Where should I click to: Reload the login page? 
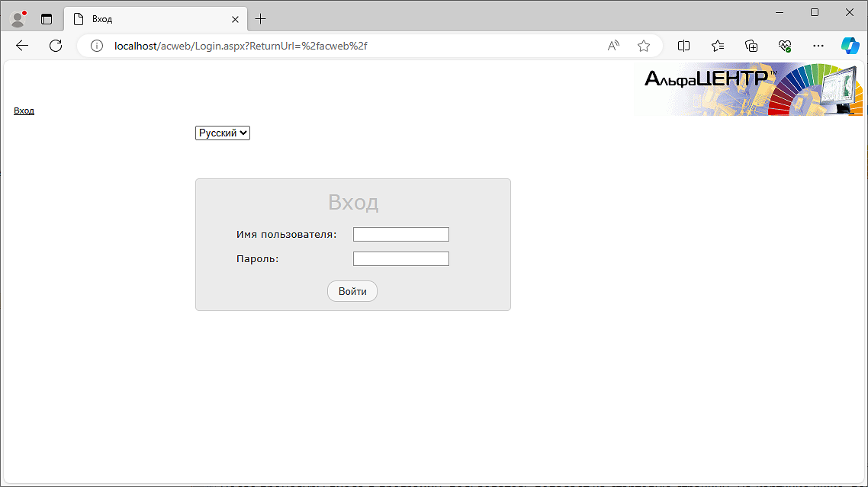pyautogui.click(x=56, y=46)
